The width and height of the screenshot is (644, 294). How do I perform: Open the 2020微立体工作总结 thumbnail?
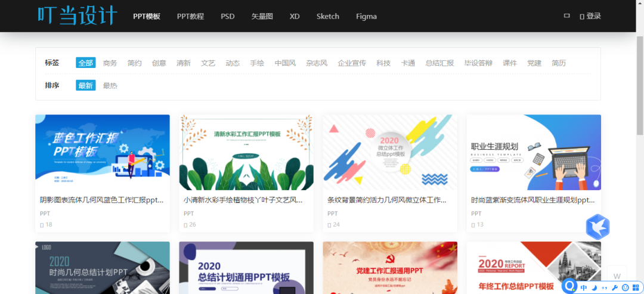click(x=390, y=152)
